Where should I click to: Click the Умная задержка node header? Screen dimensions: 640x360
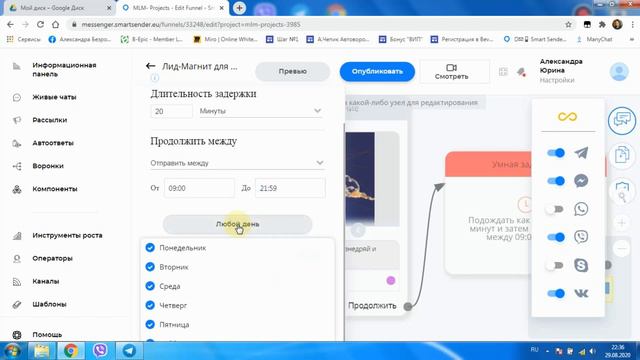click(x=488, y=164)
